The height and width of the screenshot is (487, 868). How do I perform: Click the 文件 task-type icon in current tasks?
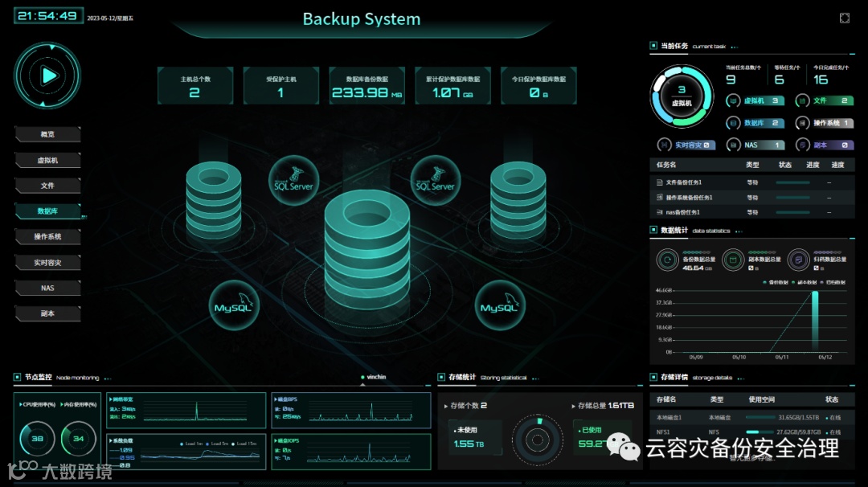[802, 100]
